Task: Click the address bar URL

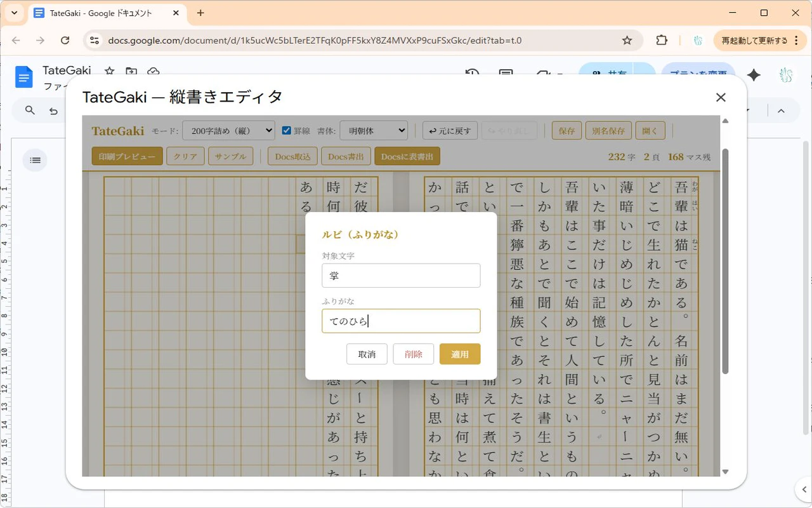Action: point(315,40)
